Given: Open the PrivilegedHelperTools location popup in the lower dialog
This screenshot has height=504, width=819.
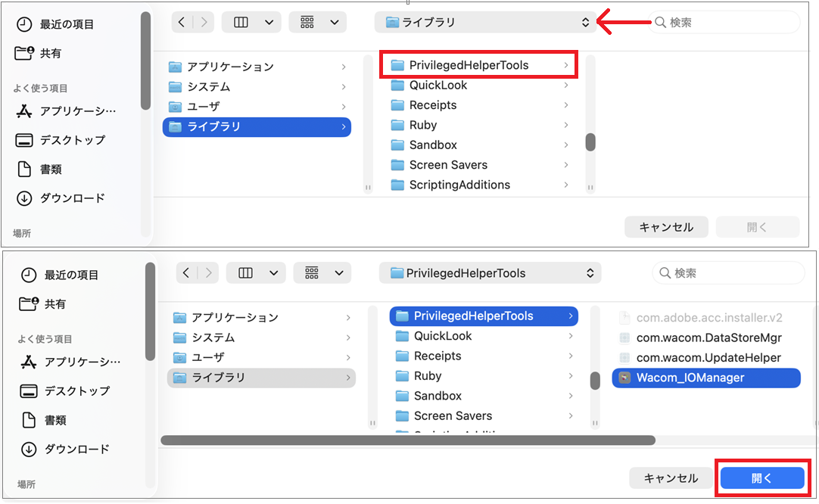Looking at the screenshot, I should point(490,273).
